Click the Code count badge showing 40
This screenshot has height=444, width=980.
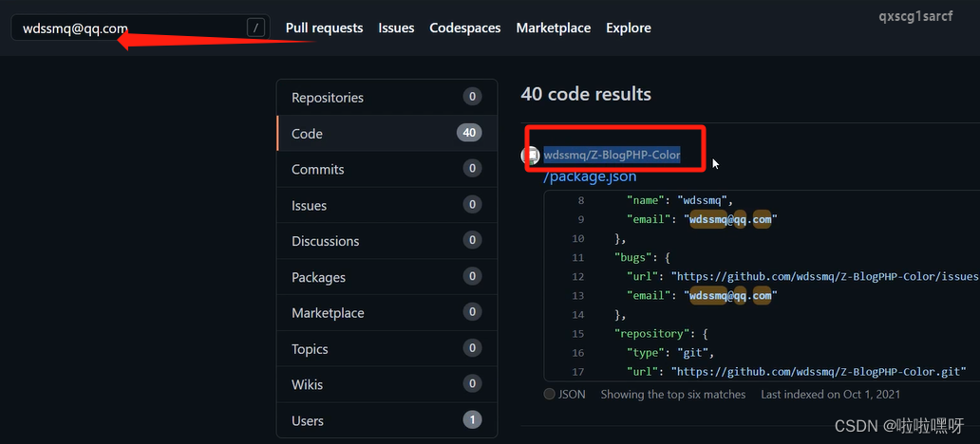pyautogui.click(x=469, y=133)
